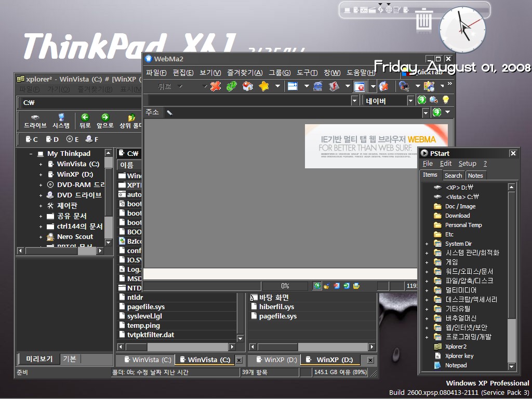The image size is (532, 399).
Task: Open the dropdown arrow beside favorites star
Action: pos(277,86)
